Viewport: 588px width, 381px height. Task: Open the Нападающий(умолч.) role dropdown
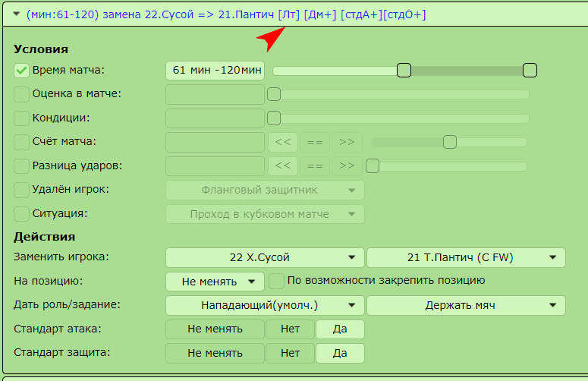point(265,306)
